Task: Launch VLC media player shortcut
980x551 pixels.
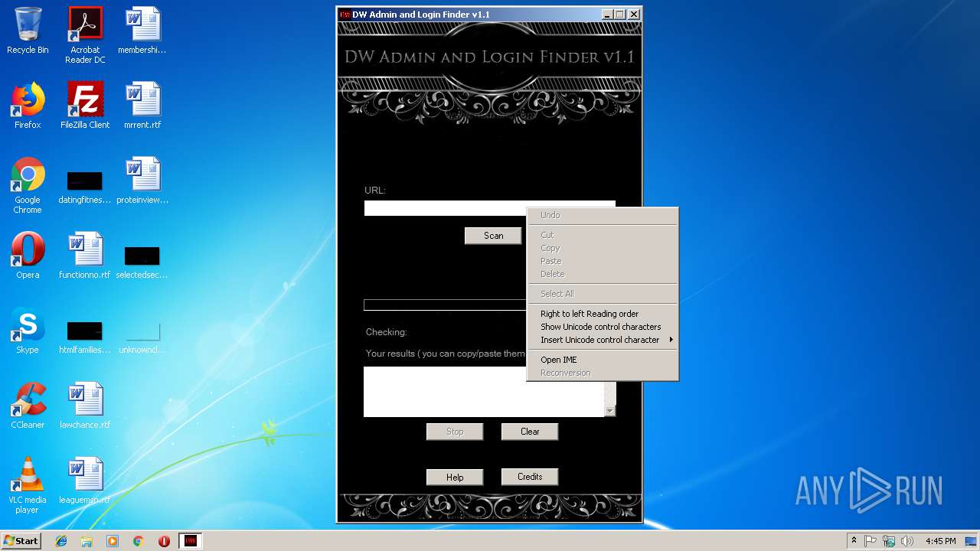Action: pos(28,486)
